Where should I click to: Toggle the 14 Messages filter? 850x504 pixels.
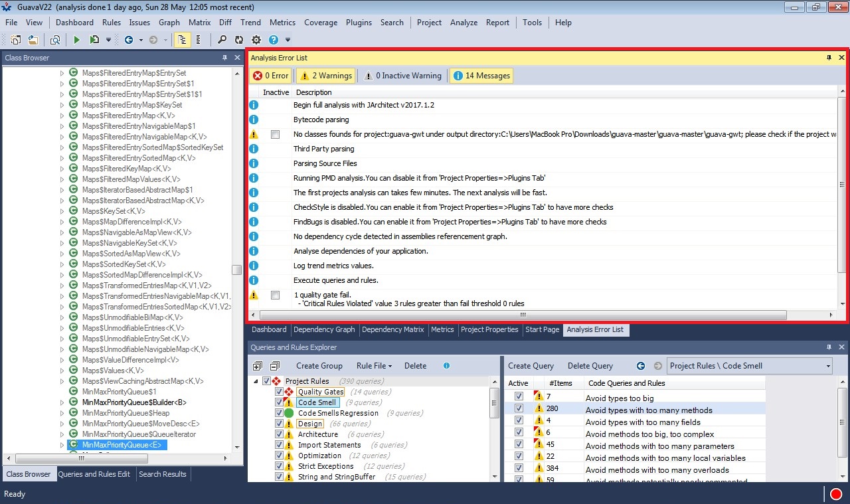tap(481, 76)
